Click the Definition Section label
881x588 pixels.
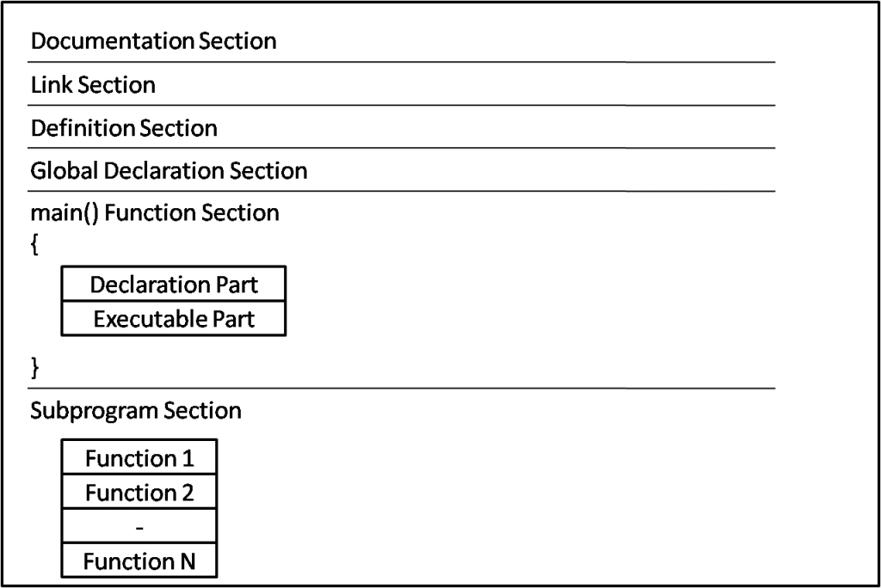point(124,128)
